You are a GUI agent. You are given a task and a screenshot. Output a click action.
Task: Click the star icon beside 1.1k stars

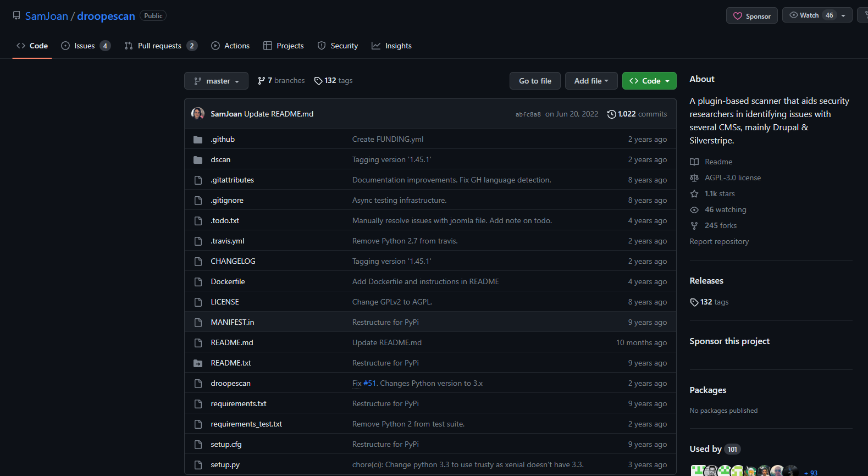tap(694, 194)
